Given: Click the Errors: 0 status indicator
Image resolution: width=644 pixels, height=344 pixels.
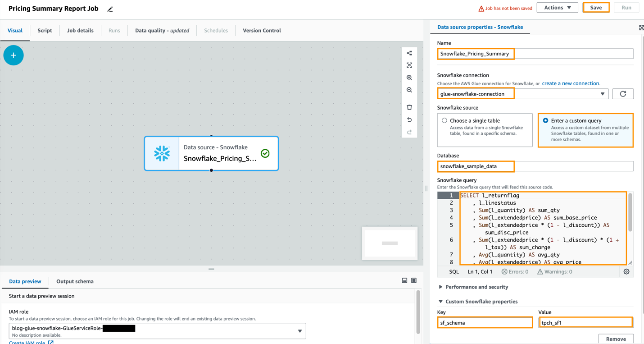Looking at the screenshot, I should (515, 272).
